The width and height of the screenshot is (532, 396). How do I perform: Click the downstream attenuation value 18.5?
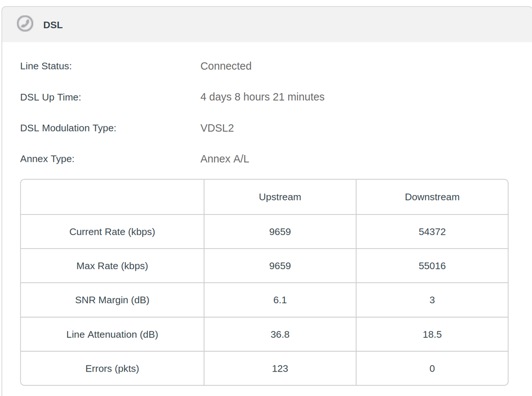432,335
